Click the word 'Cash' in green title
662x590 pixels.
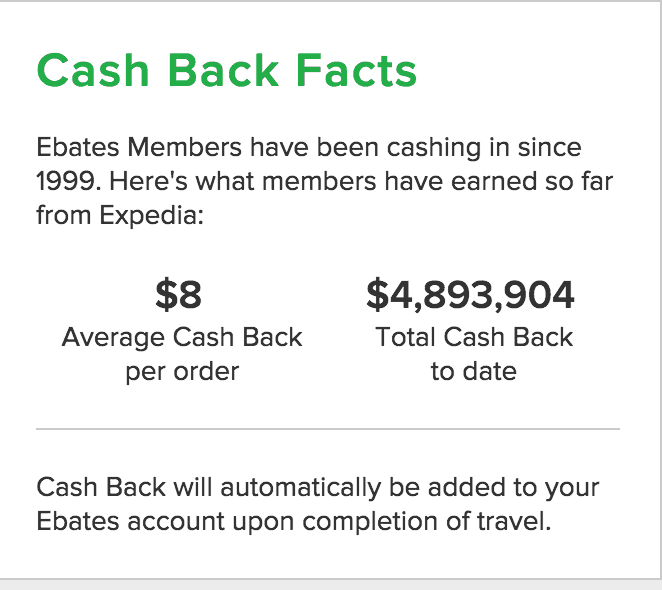pyautogui.click(x=93, y=71)
